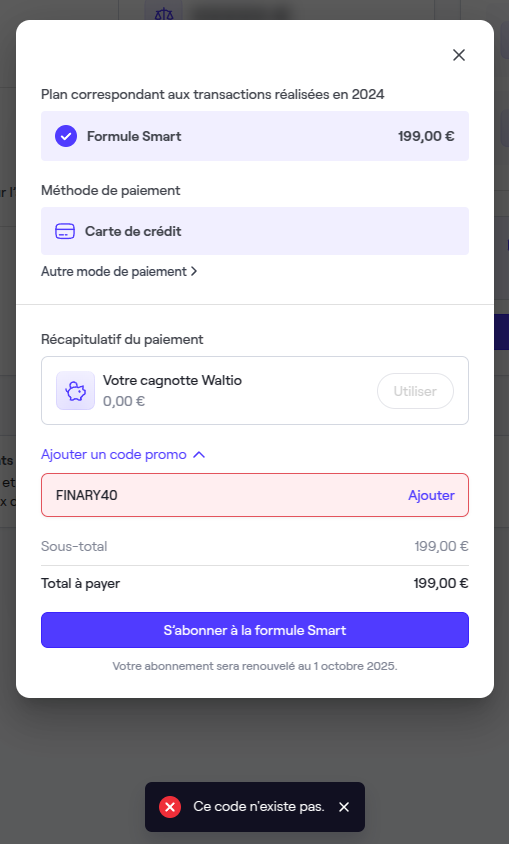Click the red error icon in the toast
This screenshot has height=844, width=509.
169,807
